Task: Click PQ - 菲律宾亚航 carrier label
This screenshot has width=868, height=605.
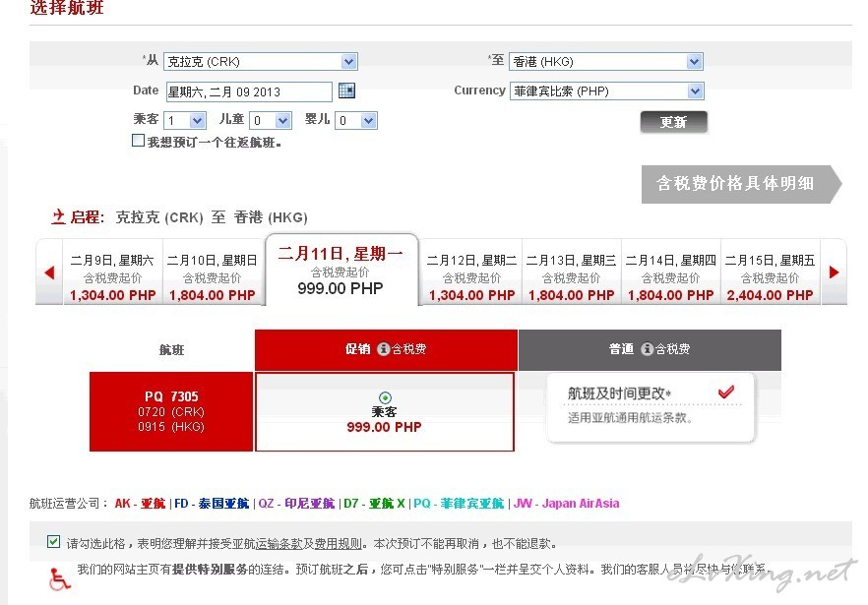Action: tap(459, 503)
